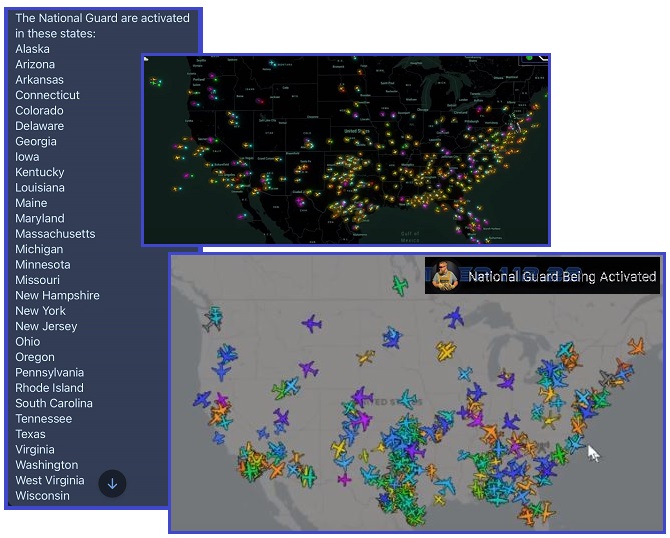Click the green airplane beside the video avatar
Screen dimensions: 670x538
[x=401, y=287]
